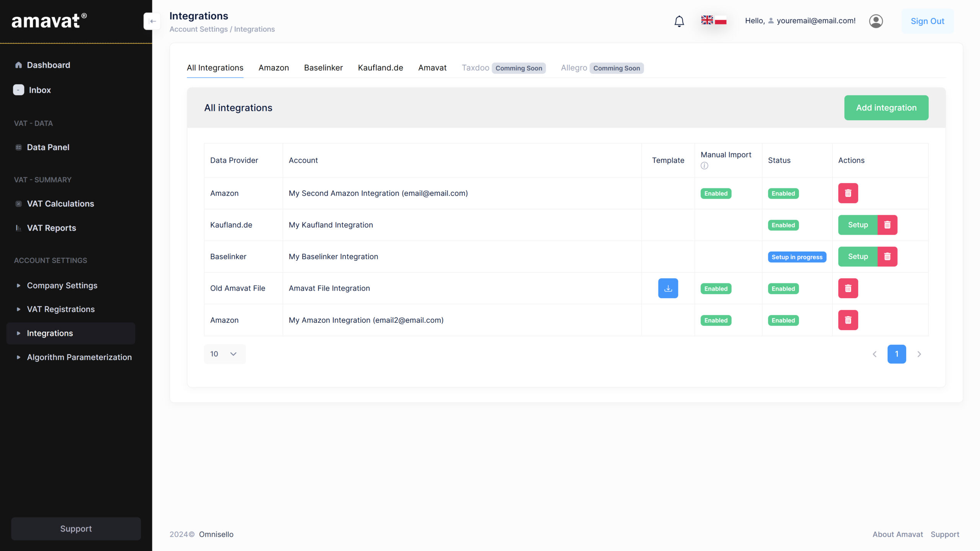Delete My Second Amazon Integration
This screenshot has width=980, height=551.
click(848, 193)
